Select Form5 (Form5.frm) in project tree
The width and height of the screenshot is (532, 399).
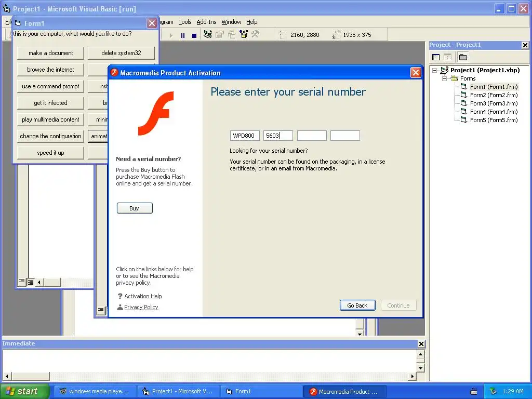(x=494, y=120)
